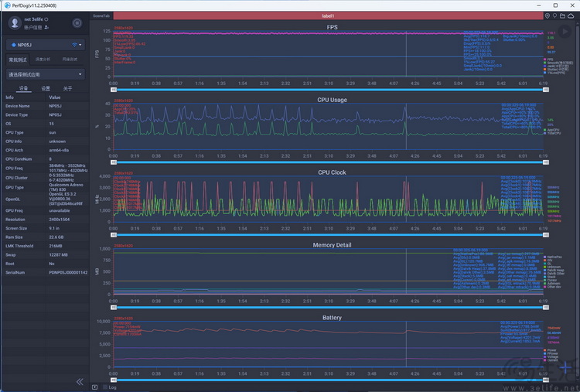The image size is (580, 392).
Task: Toggle the FPS legend entry in FPS chart
Action: click(x=550, y=60)
